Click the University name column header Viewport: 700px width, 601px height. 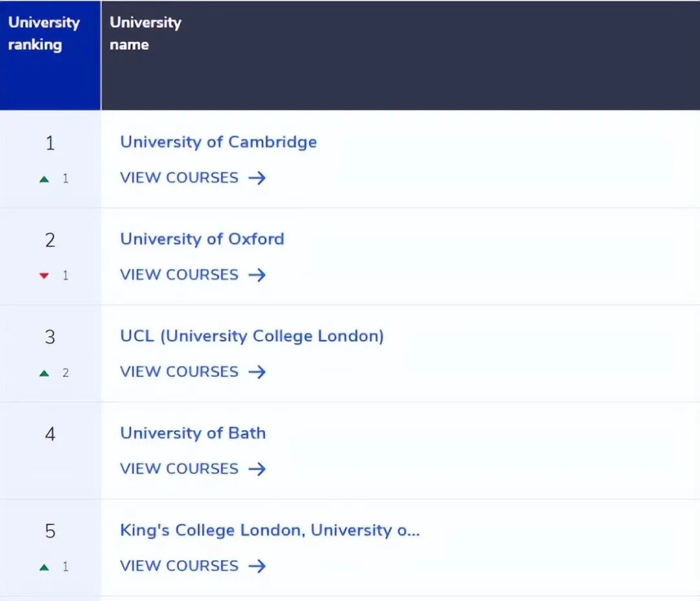coord(145,34)
